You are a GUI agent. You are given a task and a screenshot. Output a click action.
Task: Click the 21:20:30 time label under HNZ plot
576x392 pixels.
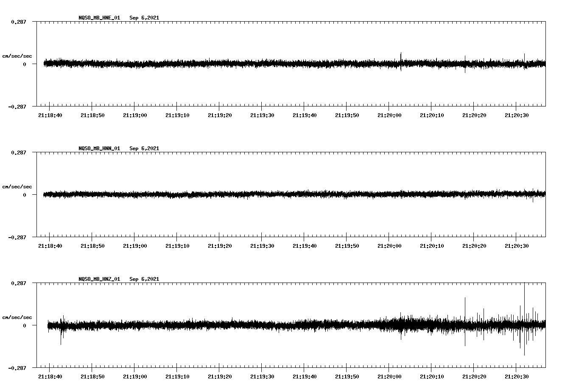click(517, 376)
